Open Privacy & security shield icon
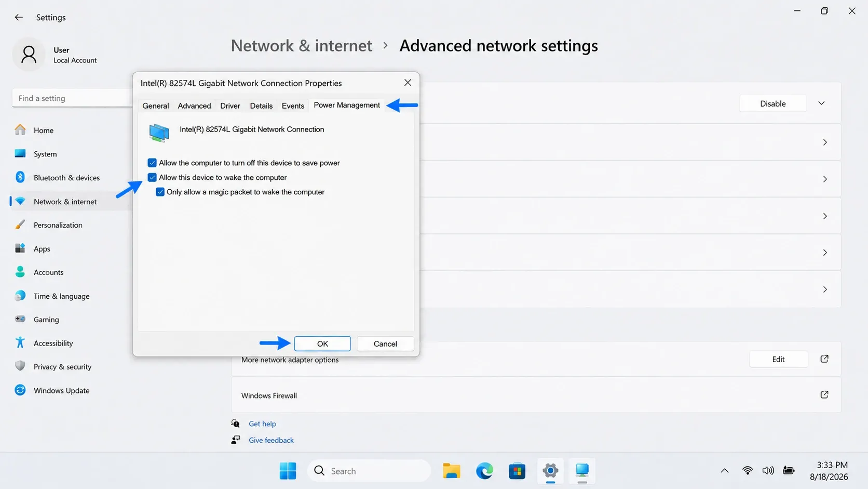 (x=20, y=366)
